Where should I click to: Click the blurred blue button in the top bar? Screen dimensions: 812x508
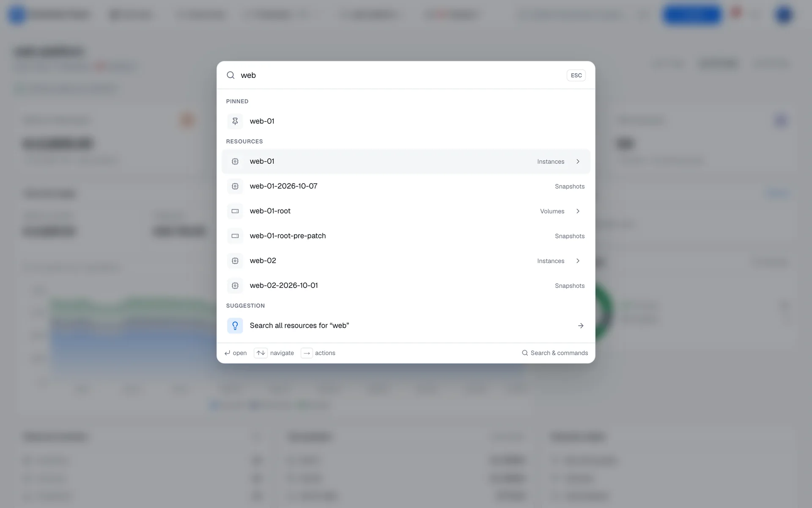692,15
